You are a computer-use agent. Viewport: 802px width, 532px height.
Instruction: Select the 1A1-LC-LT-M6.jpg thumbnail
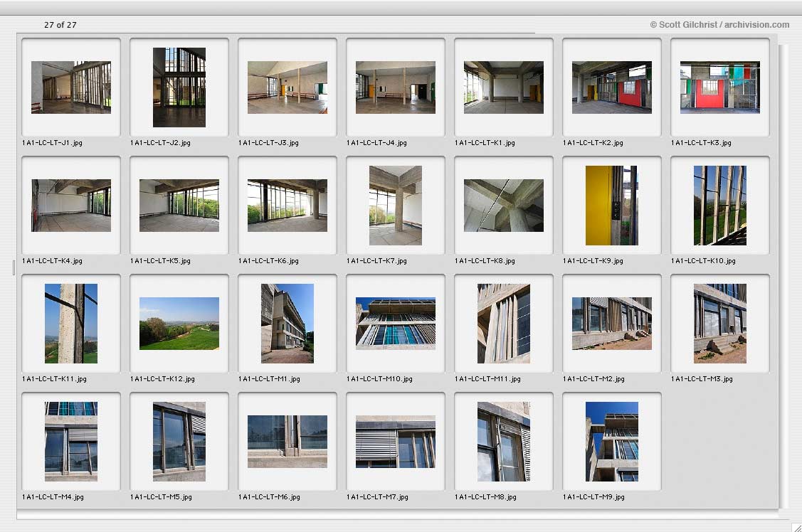(287, 442)
